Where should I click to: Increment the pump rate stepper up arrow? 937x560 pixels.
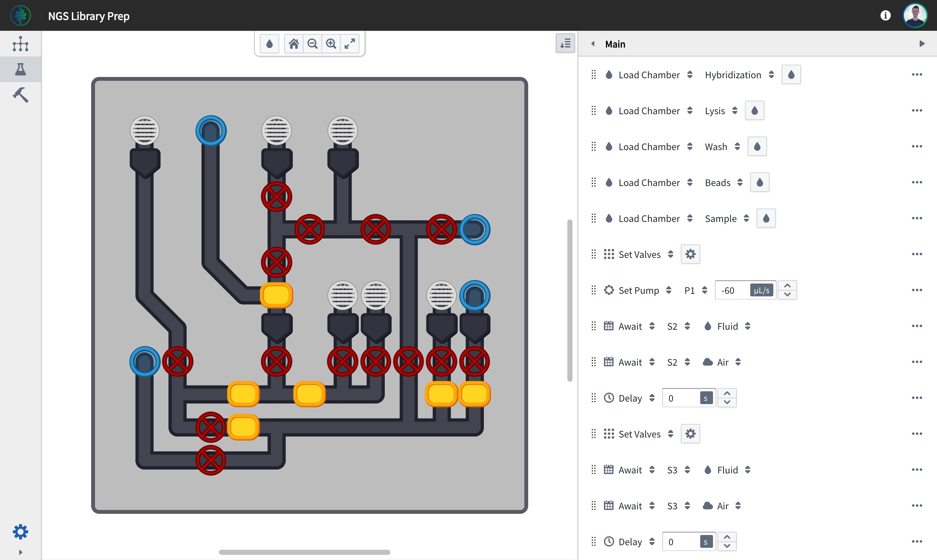point(787,286)
